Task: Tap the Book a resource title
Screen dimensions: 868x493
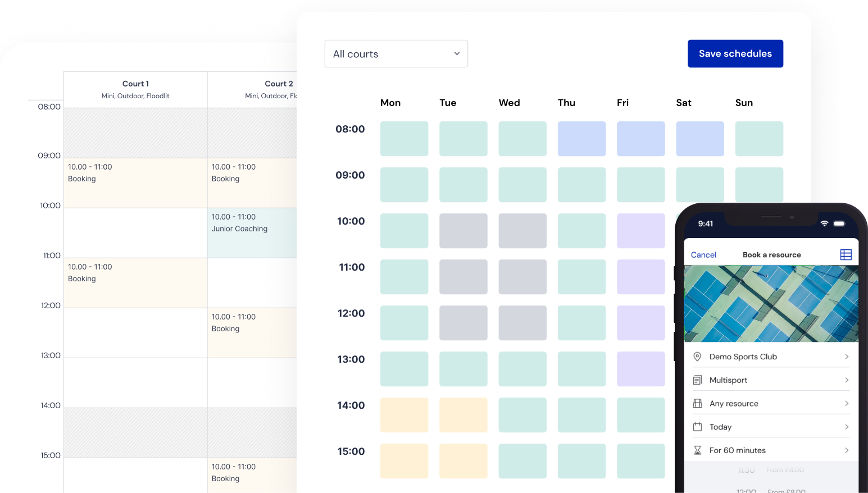Action: click(772, 255)
